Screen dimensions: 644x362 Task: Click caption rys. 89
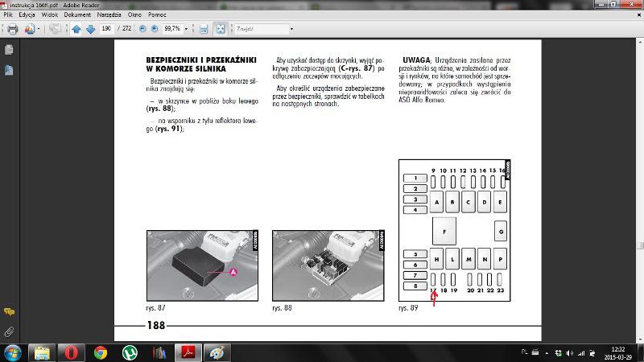(x=408, y=308)
